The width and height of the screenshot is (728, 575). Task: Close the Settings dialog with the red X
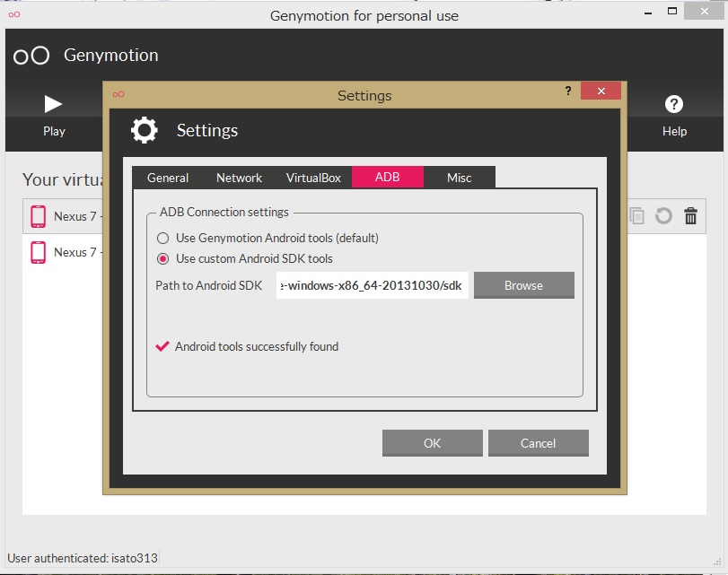click(601, 91)
